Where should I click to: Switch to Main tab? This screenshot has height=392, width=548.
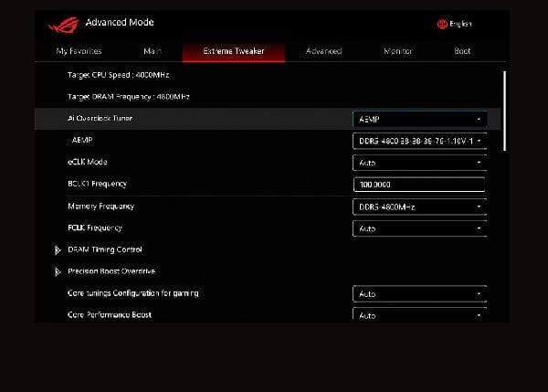click(153, 51)
